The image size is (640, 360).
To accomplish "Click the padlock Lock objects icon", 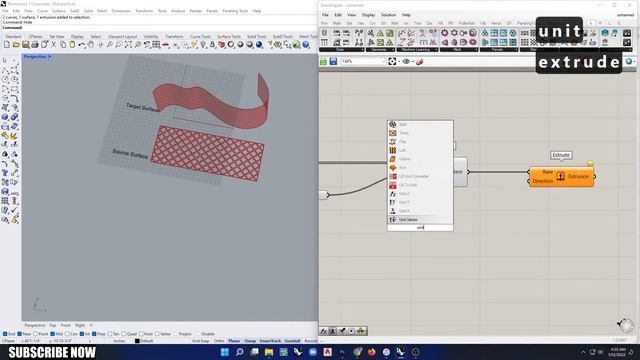I will 212,44.
